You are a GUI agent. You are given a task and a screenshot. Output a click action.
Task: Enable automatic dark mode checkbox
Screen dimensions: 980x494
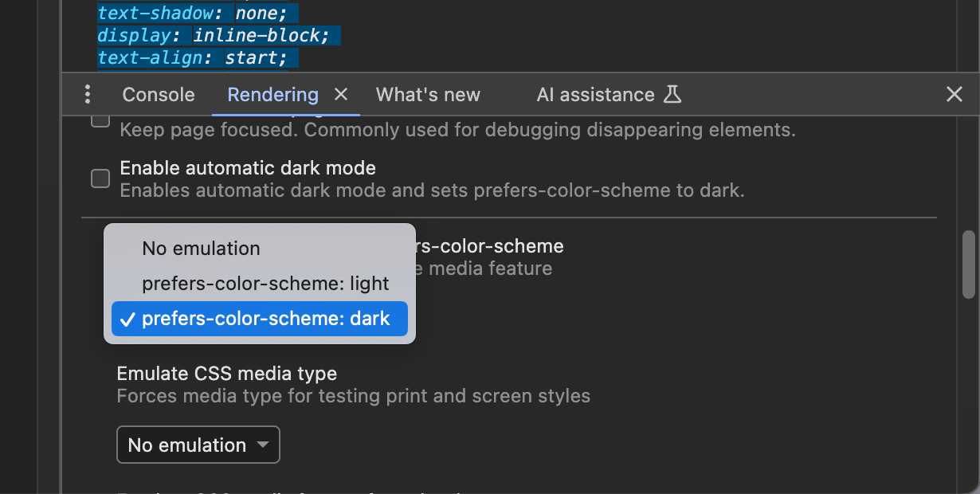[100, 178]
